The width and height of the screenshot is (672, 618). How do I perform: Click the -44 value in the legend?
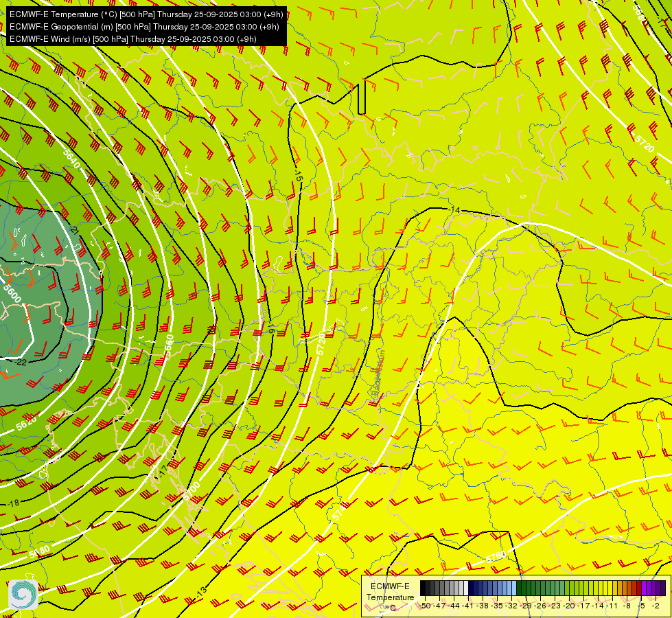coord(454,606)
